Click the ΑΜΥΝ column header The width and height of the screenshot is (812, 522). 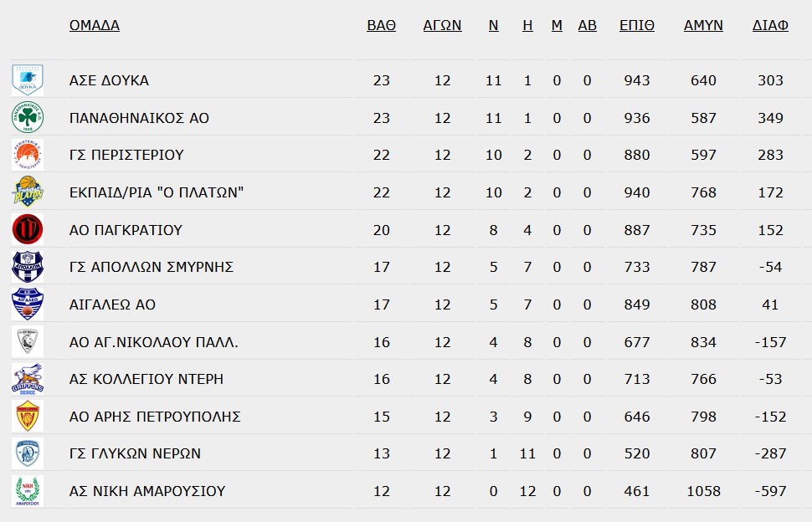tap(703, 25)
